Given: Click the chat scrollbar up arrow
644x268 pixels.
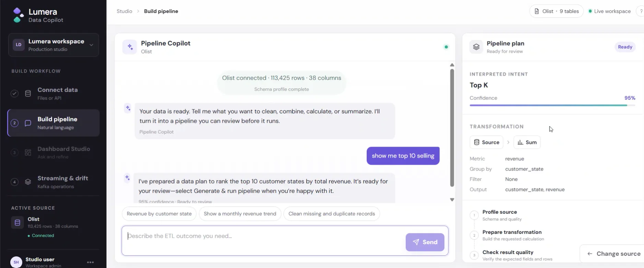Looking at the screenshot, I should (452, 65).
